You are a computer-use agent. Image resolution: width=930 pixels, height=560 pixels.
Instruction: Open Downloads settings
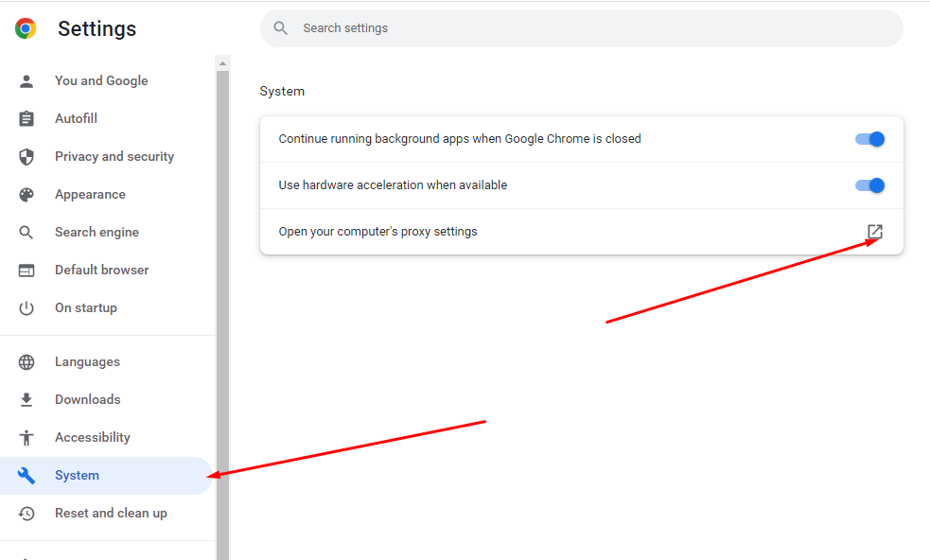coord(107,400)
